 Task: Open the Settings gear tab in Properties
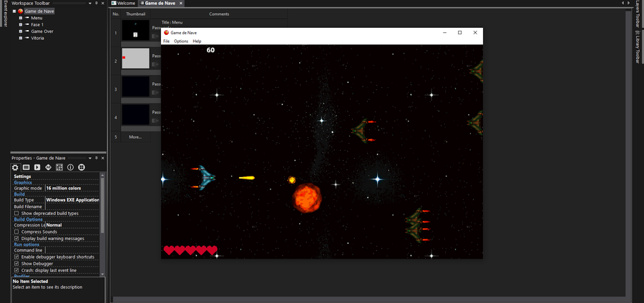(15, 167)
